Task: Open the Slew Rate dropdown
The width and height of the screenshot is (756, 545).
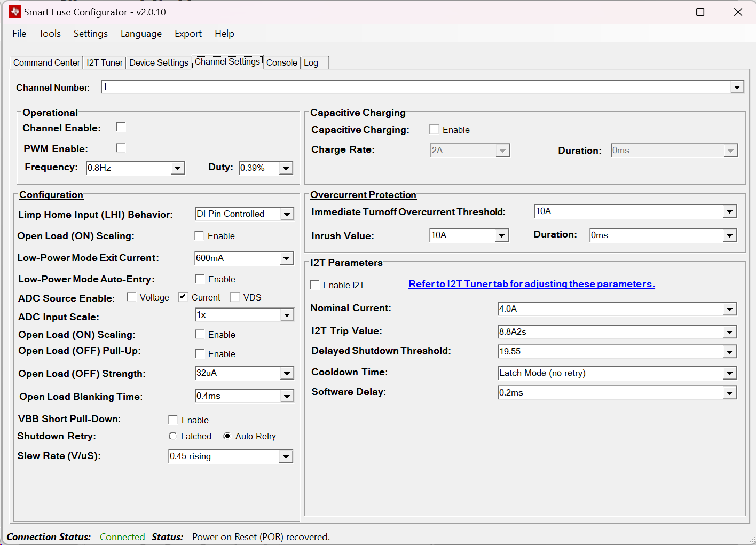Action: pyautogui.click(x=286, y=457)
